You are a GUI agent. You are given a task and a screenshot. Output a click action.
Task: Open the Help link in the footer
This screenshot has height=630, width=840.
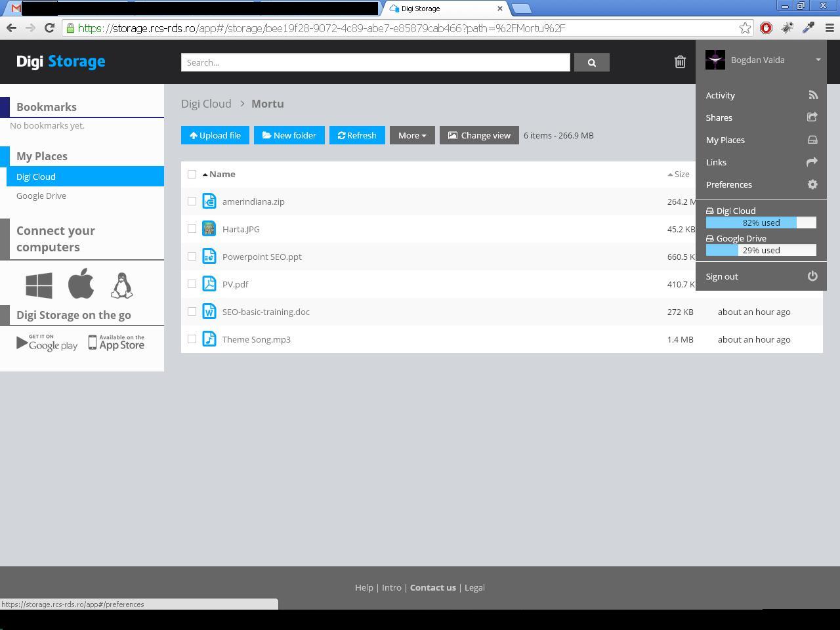[x=364, y=587]
